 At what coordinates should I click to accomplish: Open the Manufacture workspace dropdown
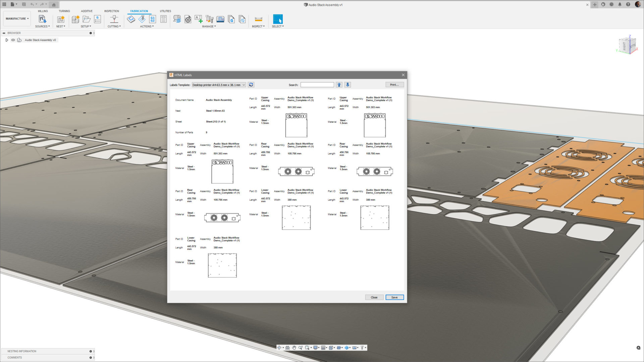point(17,19)
